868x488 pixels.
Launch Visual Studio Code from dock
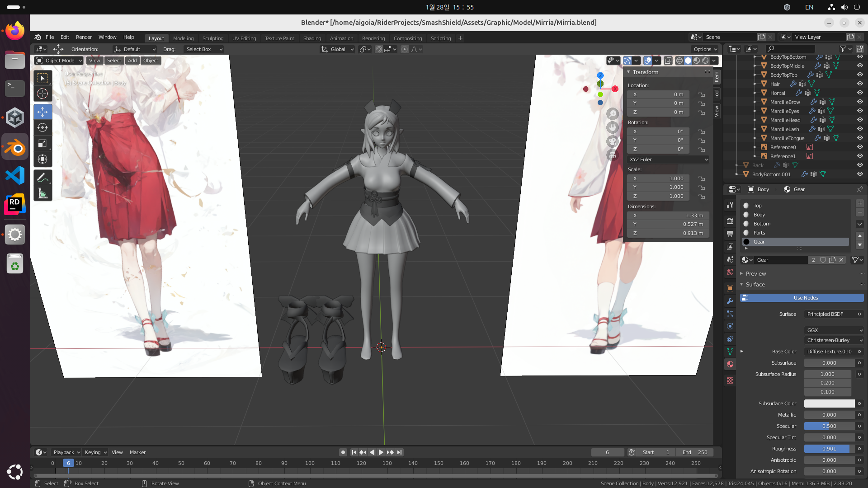[15, 175]
